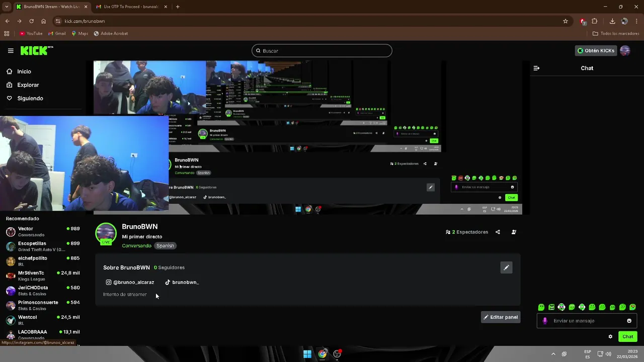Click the Editar panel button
Viewport: 644px width, 362px height.
(x=501, y=317)
